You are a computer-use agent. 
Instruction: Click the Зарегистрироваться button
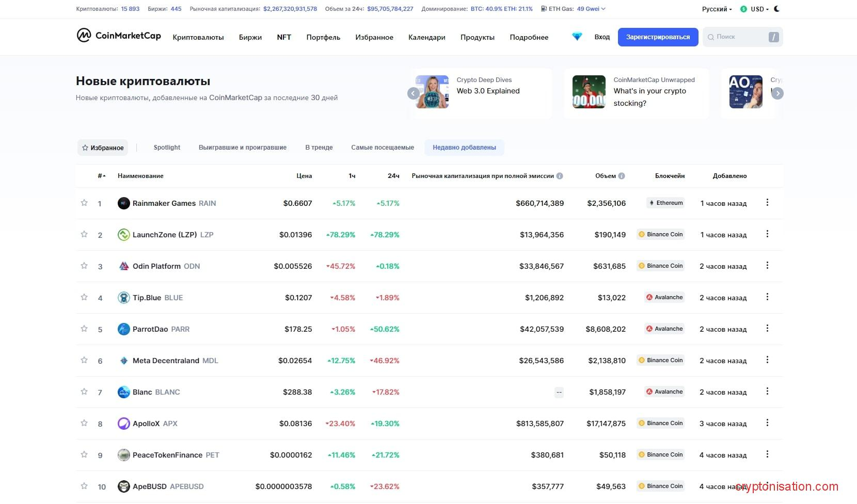(658, 37)
